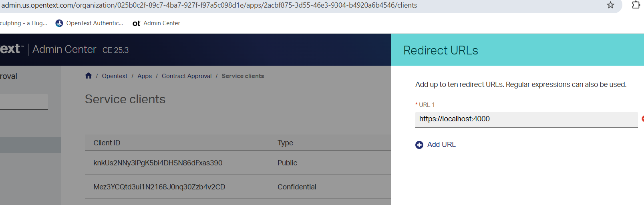Screen dimensions: 644x205
Task: Open the OpenText Authentic... bookmark
Action: click(89, 23)
